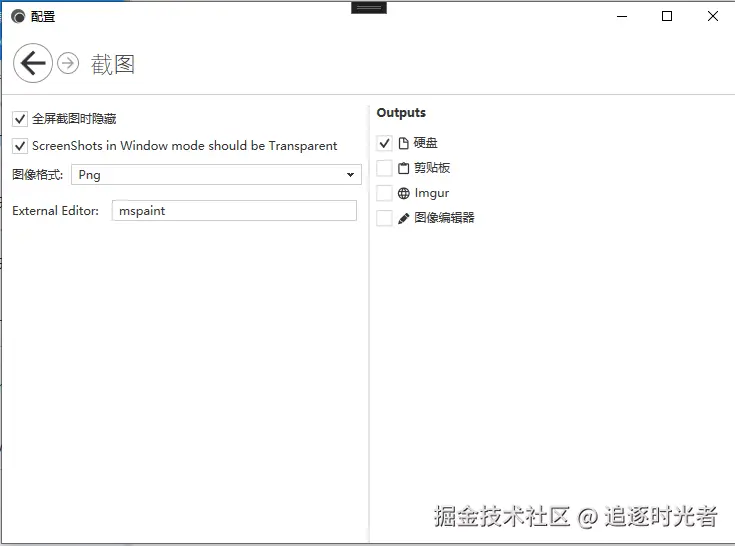Click the External Editor mspaint field

[234, 210]
